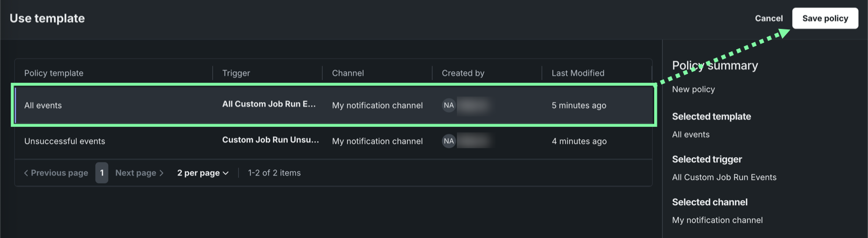
Task: Click the Last Modified column header
Action: tap(578, 73)
